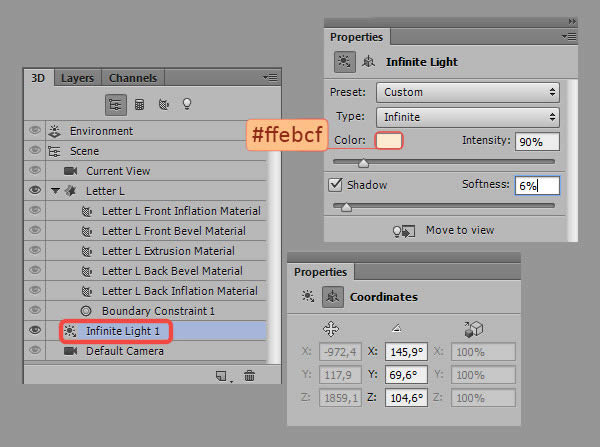Viewport: 600px width, 447px height.
Task: Click the Z rotation field 104,6°
Action: (406, 398)
